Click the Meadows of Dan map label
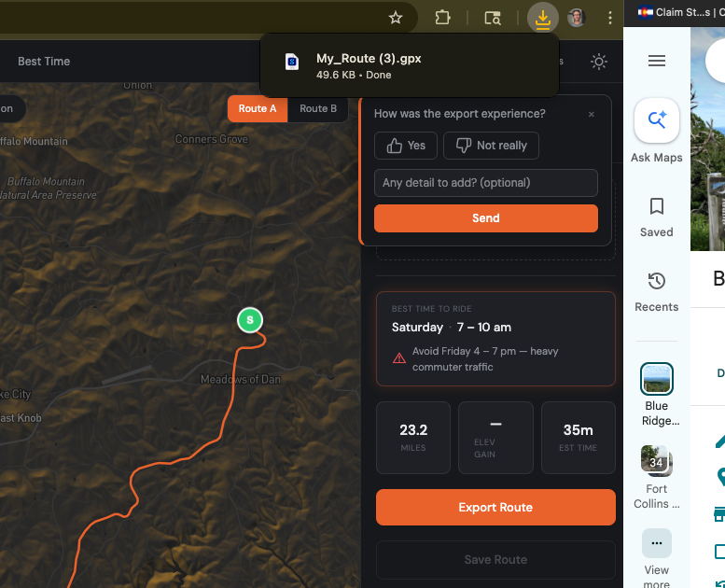725x588 pixels. pyautogui.click(x=241, y=379)
